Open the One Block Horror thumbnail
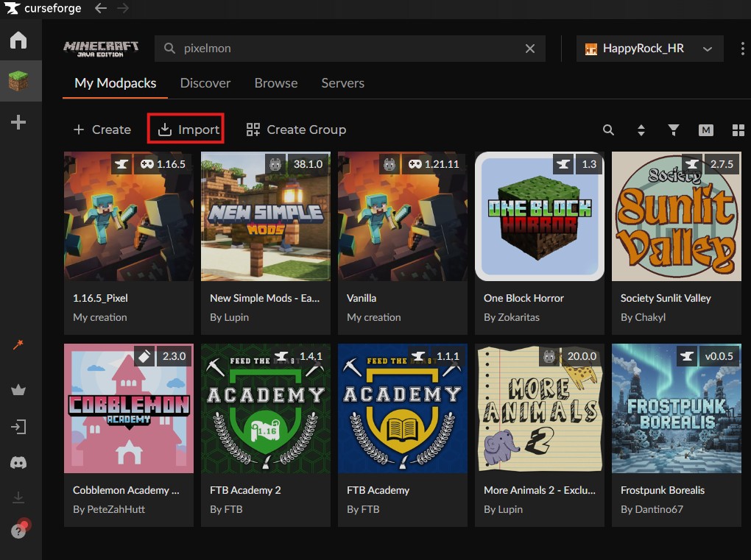751x560 pixels. coord(540,216)
